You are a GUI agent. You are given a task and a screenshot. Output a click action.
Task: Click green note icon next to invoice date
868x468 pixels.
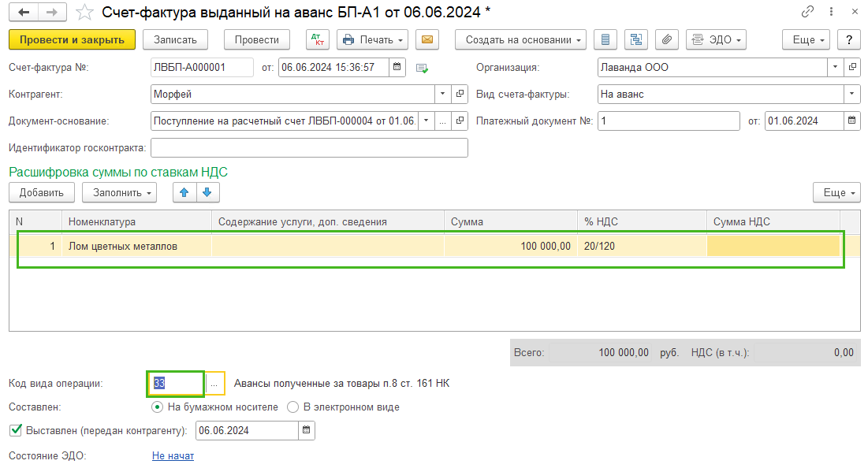[x=422, y=68]
